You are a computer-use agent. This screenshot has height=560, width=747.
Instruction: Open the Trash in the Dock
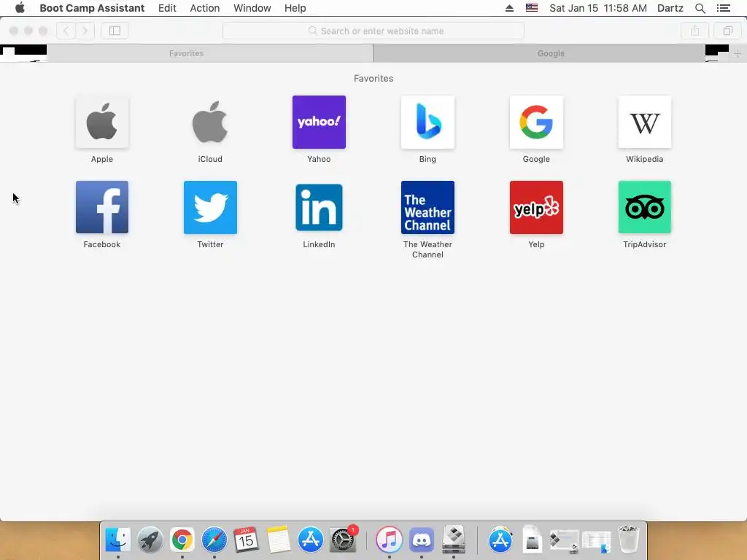(628, 540)
